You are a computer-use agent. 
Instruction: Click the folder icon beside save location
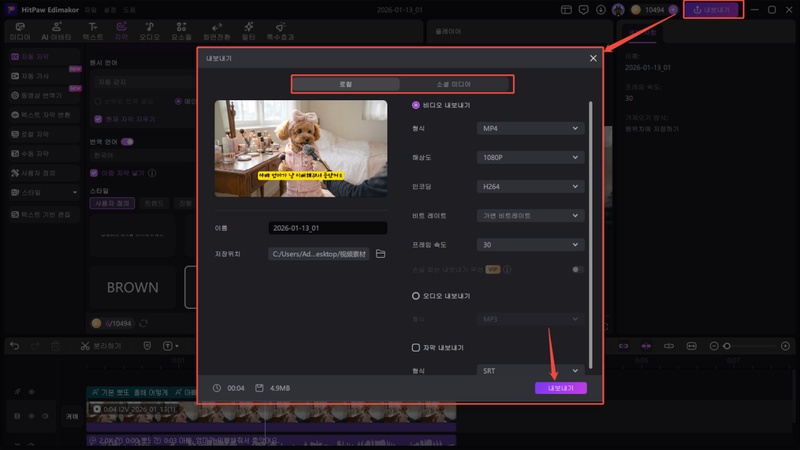[380, 254]
